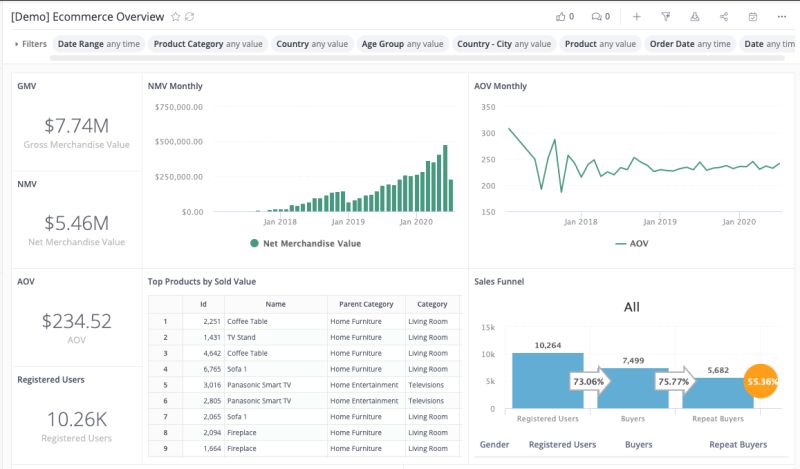Open the schedule calendar icon

coord(753,17)
